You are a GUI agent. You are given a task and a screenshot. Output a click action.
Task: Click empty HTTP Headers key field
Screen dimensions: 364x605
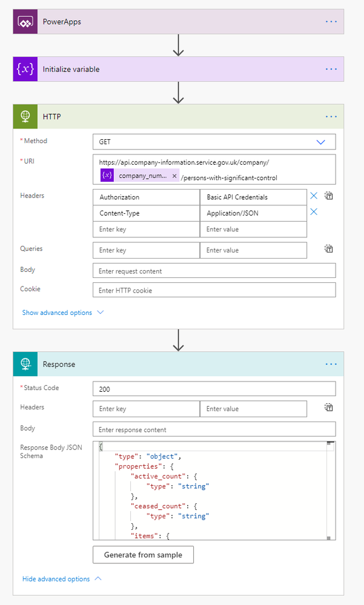click(147, 229)
